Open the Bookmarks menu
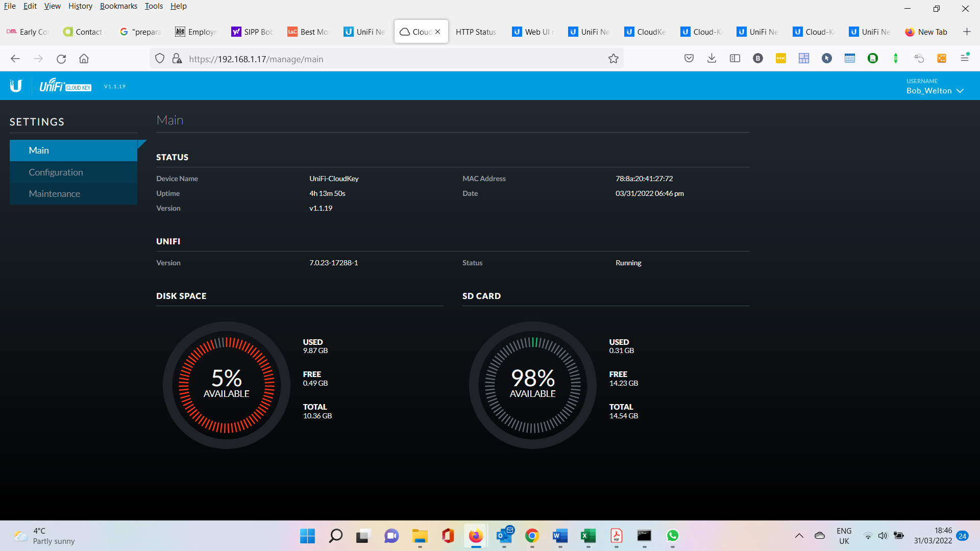 tap(118, 6)
